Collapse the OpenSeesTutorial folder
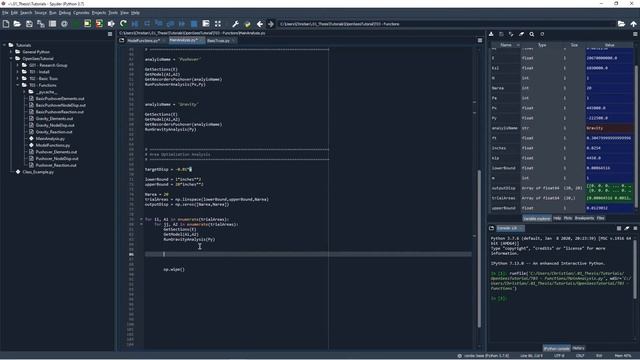640x360 pixels. 11,59
